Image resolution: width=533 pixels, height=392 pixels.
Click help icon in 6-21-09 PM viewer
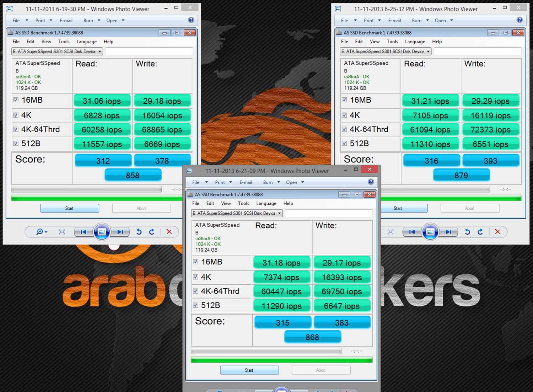[371, 182]
